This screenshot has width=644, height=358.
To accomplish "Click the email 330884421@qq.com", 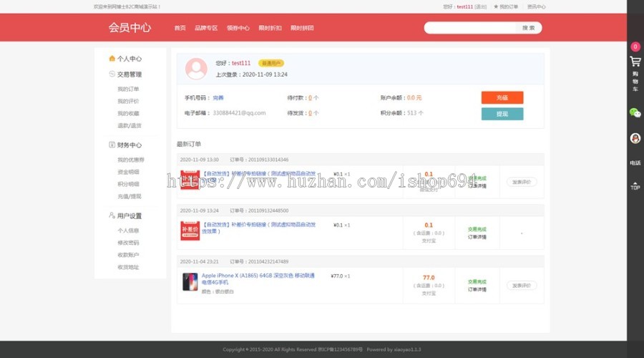I will pos(239,113).
